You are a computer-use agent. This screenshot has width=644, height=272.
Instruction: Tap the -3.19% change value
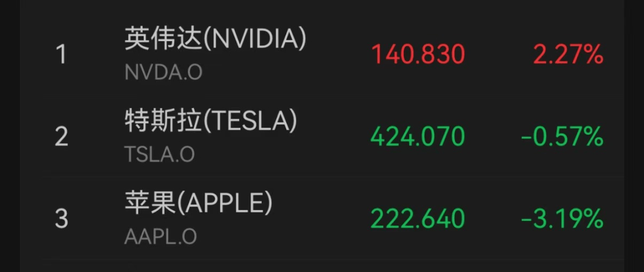562,220
